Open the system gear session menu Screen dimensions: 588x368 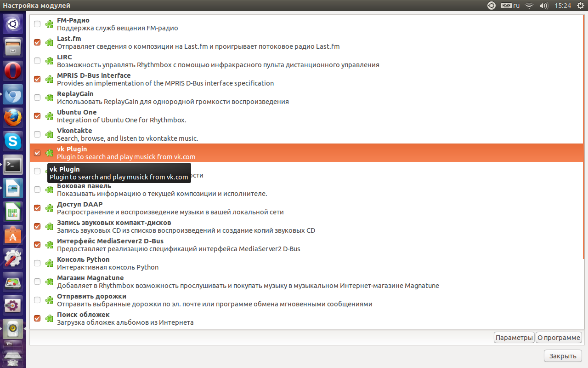pyautogui.click(x=580, y=6)
